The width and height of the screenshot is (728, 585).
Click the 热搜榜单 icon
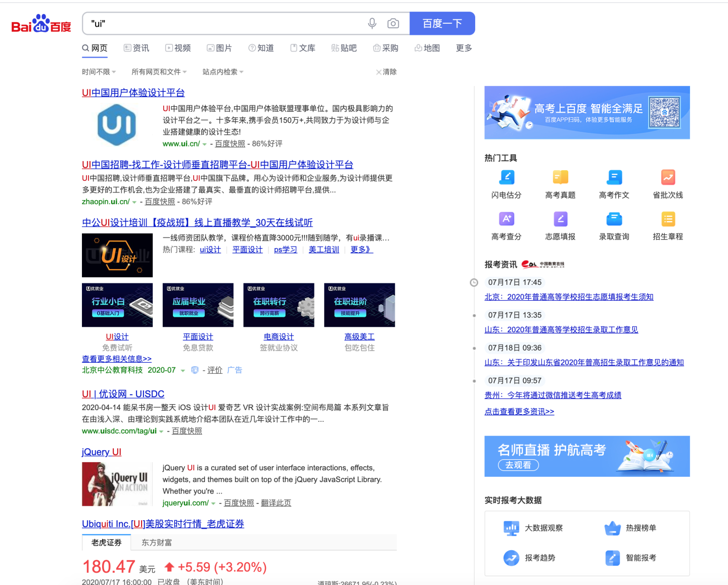(x=612, y=528)
